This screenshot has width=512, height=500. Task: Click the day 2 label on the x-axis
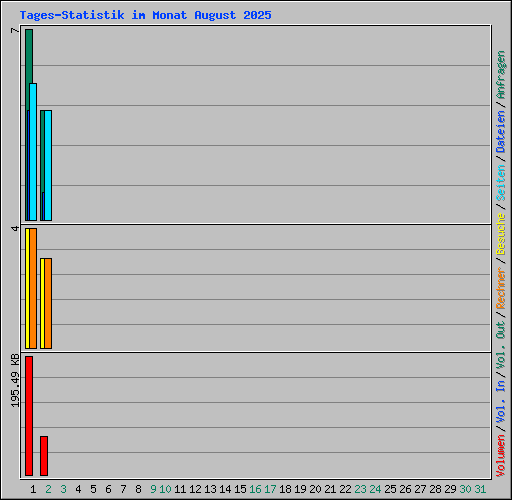(48, 489)
